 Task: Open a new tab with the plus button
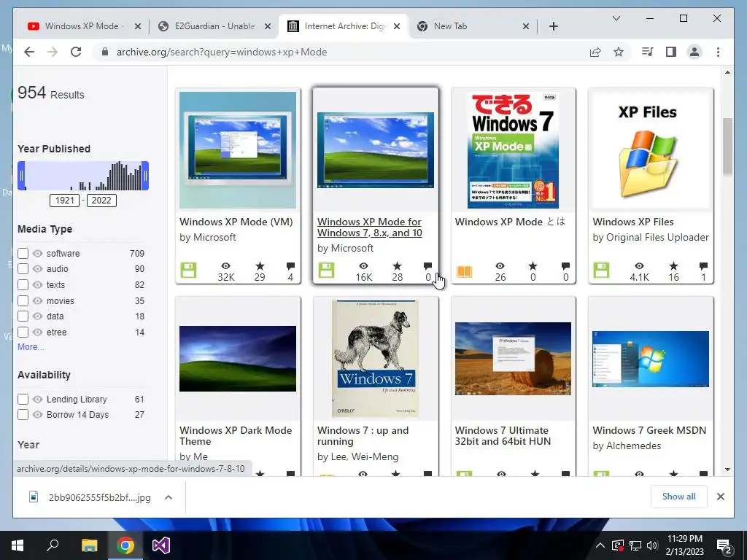[553, 26]
